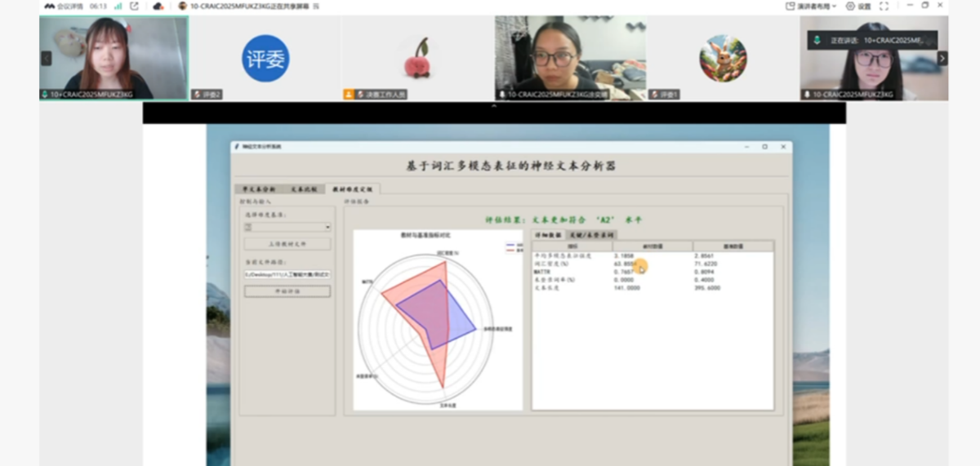Screen dimensions: 980x466
Task: Click the 上传教材文件 upload button
Action: (x=287, y=244)
